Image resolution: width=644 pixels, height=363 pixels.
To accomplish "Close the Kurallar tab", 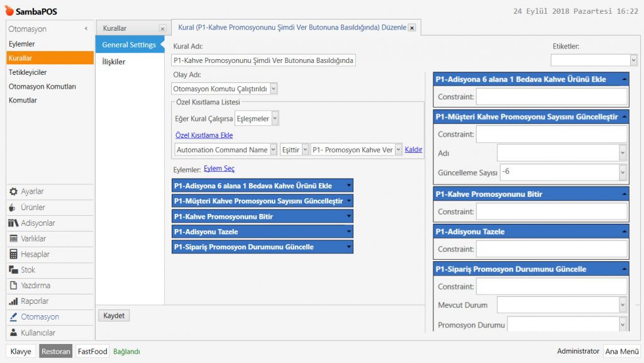I will coord(162,29).
